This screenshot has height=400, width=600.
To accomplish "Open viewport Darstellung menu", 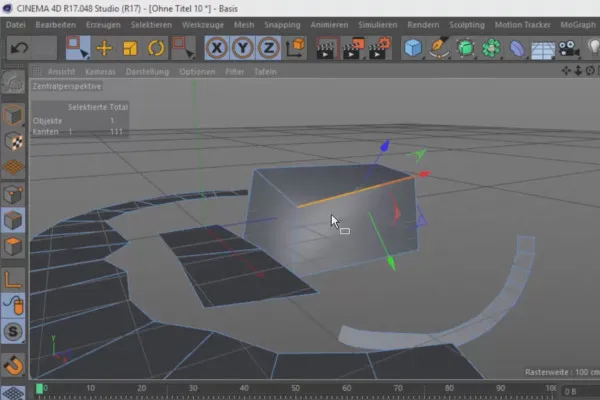I will pyautogui.click(x=147, y=72).
